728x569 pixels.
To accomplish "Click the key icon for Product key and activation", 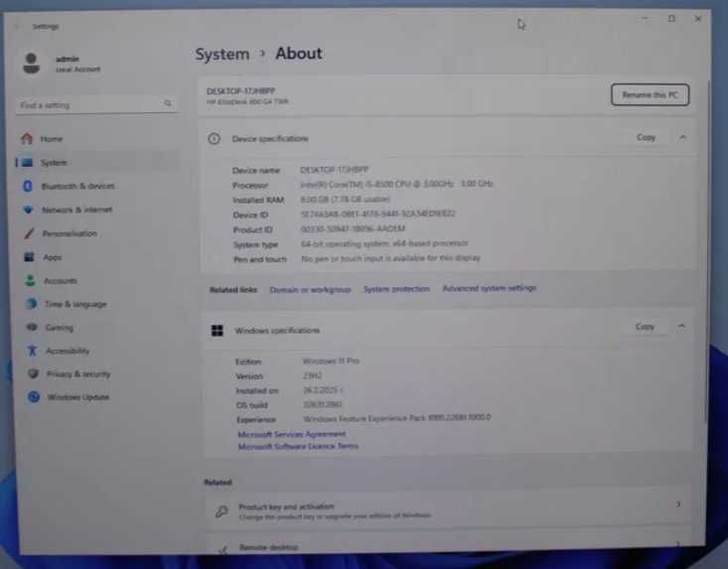I will (x=221, y=511).
